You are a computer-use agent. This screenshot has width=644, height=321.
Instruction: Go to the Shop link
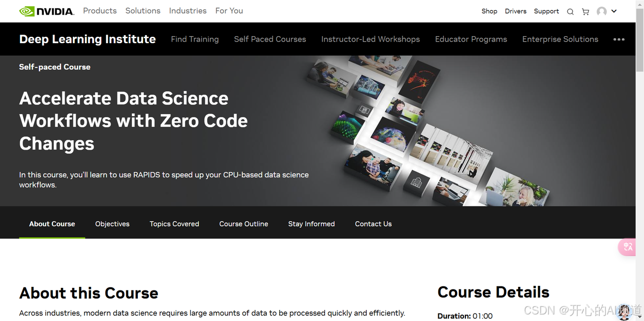[x=489, y=11]
